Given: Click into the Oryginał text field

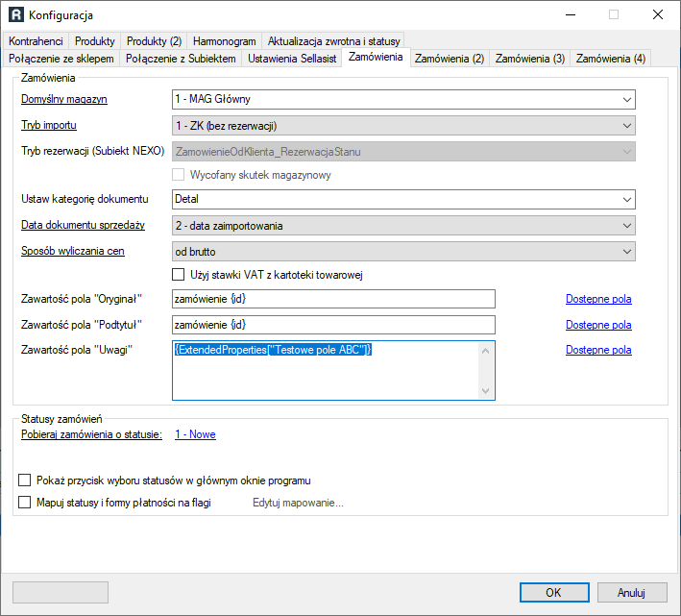Looking at the screenshot, I should click(333, 299).
